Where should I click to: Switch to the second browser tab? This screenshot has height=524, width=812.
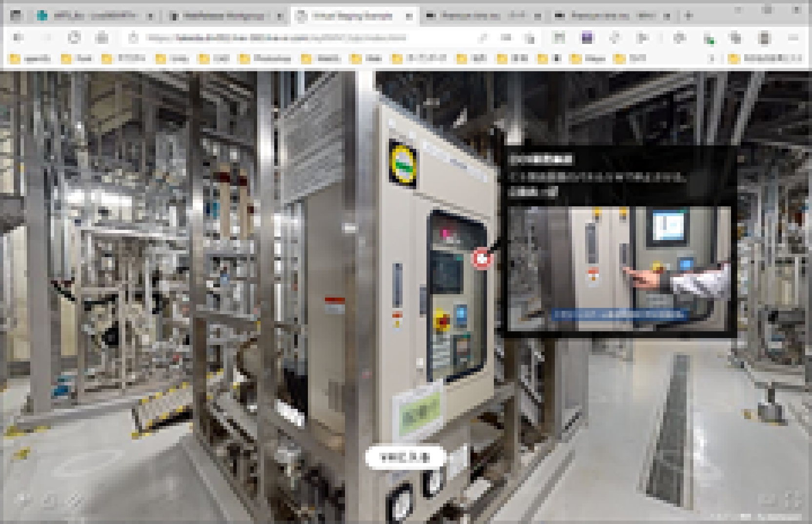[x=224, y=16]
